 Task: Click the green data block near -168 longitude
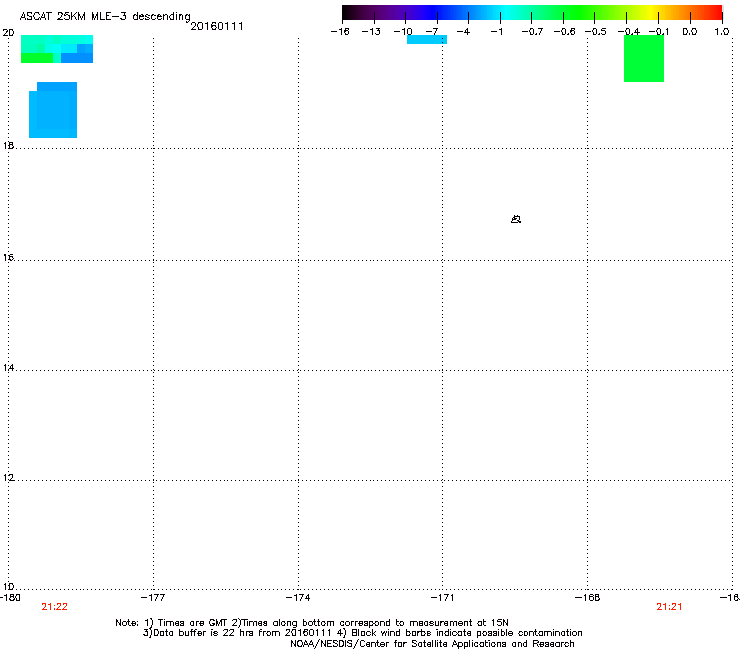[644, 58]
